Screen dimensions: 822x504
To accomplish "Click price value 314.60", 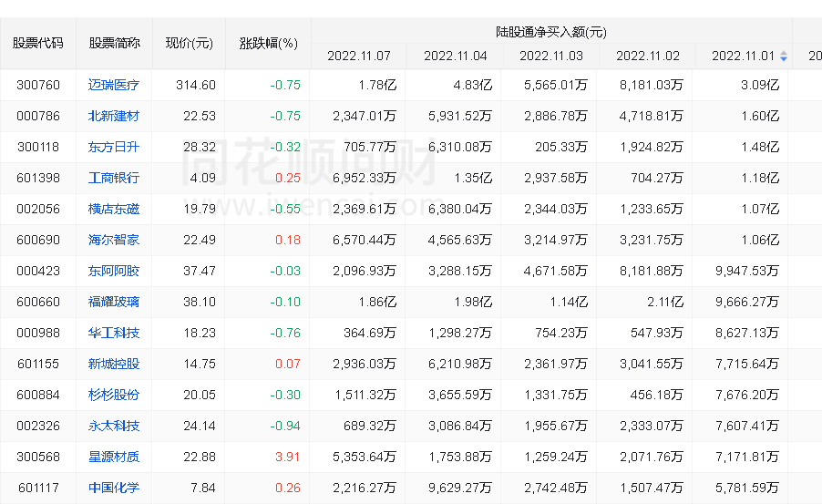I will pos(196,85).
